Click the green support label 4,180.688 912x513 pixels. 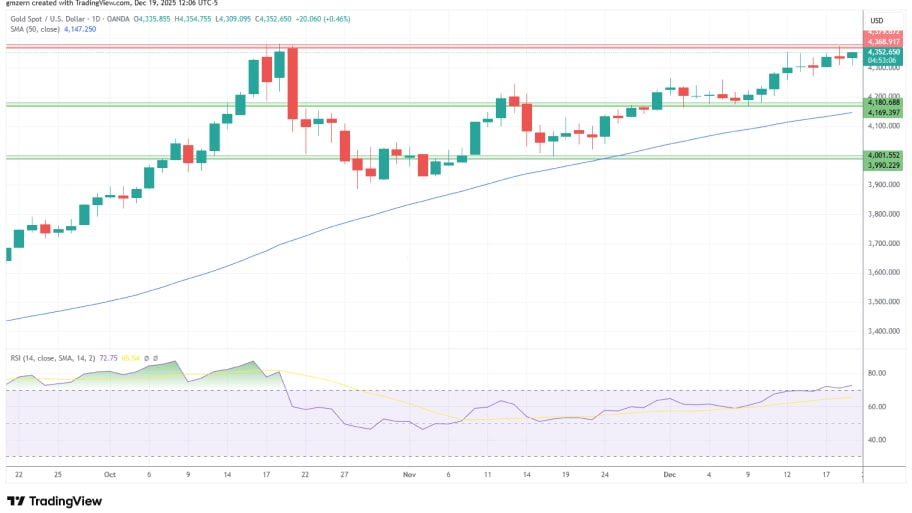click(885, 102)
